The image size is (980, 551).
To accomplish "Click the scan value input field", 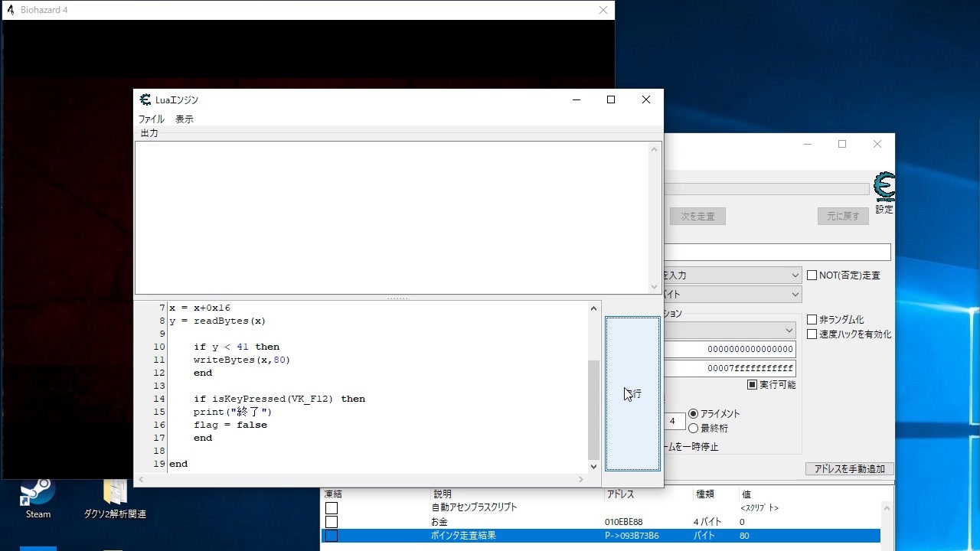I will (777, 253).
